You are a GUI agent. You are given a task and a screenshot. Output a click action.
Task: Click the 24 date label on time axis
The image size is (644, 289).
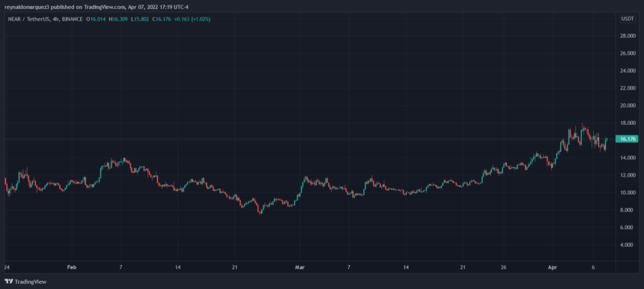(x=7, y=267)
